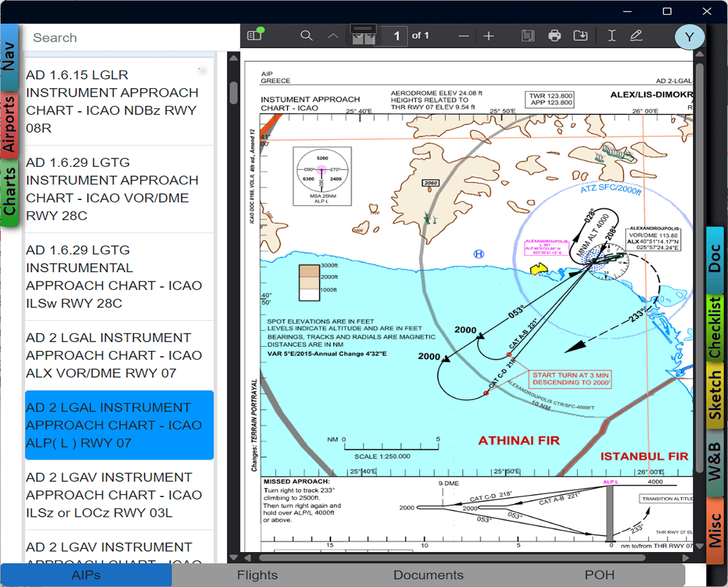Toggle the PDF sidebar panel
728x587 pixels.
254,35
